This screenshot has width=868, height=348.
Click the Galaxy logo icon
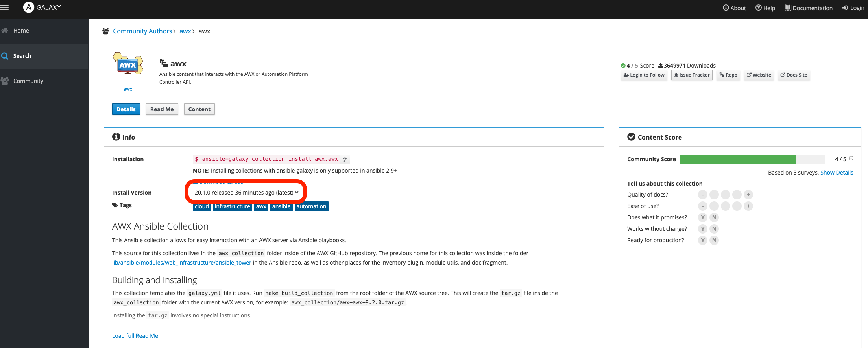(29, 7)
